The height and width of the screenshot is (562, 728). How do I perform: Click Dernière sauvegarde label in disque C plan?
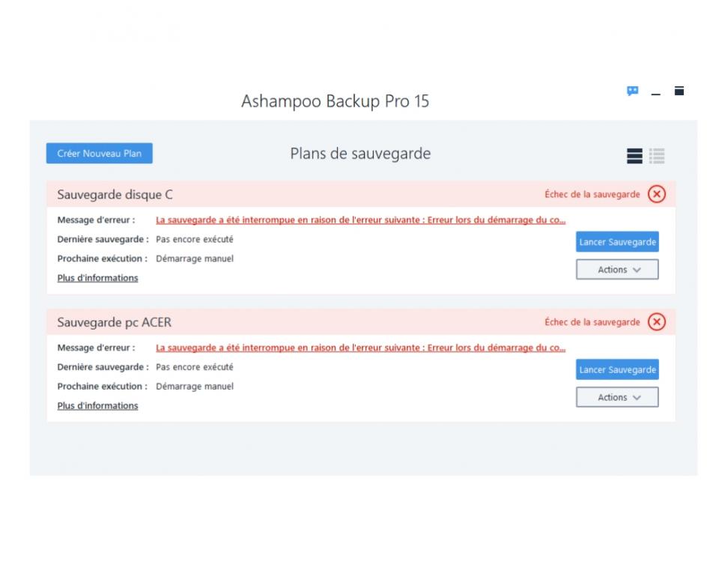pos(103,239)
